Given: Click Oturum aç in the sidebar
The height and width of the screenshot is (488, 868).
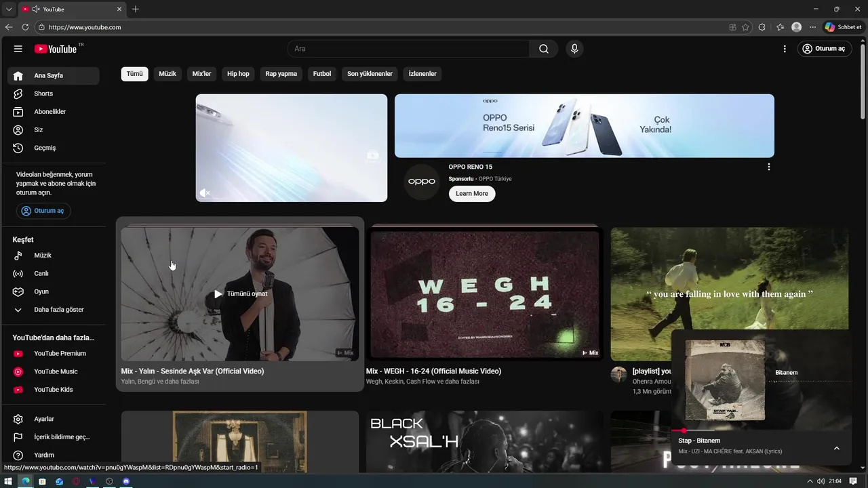Looking at the screenshot, I should click(43, 211).
